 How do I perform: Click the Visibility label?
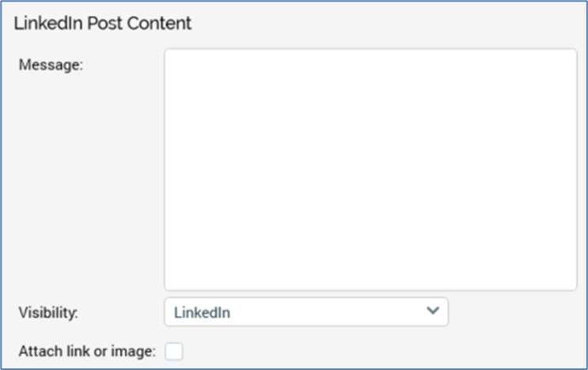point(48,312)
